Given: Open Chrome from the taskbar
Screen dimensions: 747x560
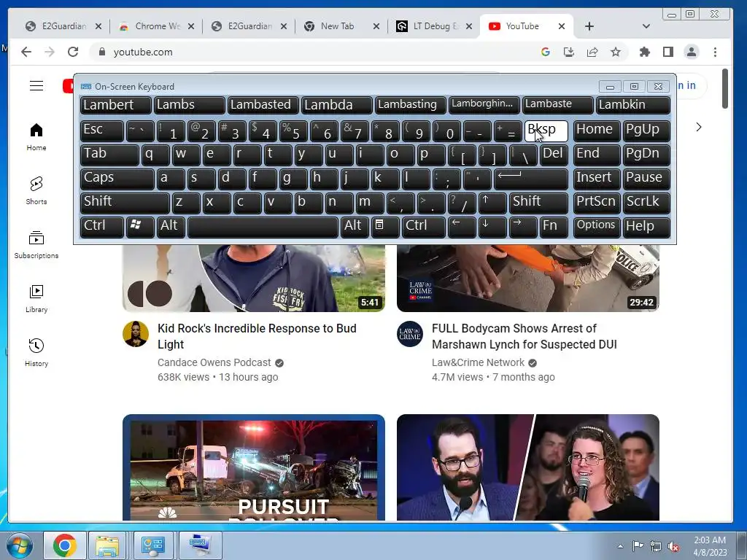Looking at the screenshot, I should pos(65,545).
